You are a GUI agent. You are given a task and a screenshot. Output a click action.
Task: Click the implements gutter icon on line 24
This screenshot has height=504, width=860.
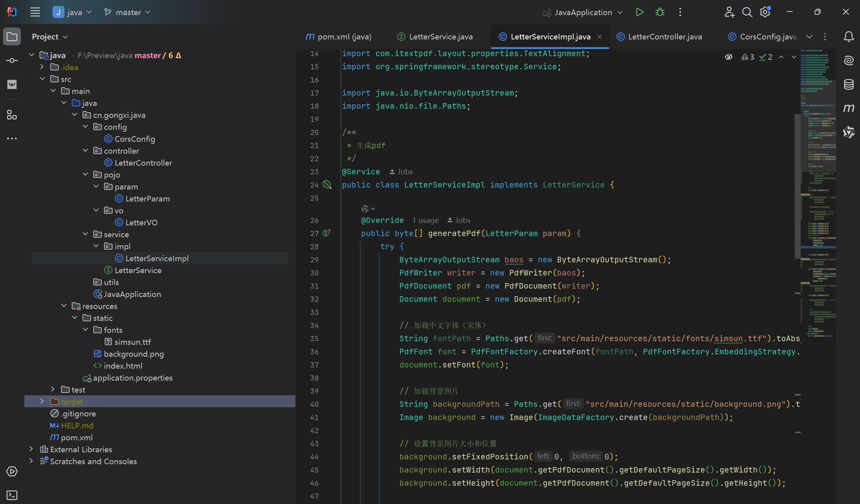(x=327, y=184)
